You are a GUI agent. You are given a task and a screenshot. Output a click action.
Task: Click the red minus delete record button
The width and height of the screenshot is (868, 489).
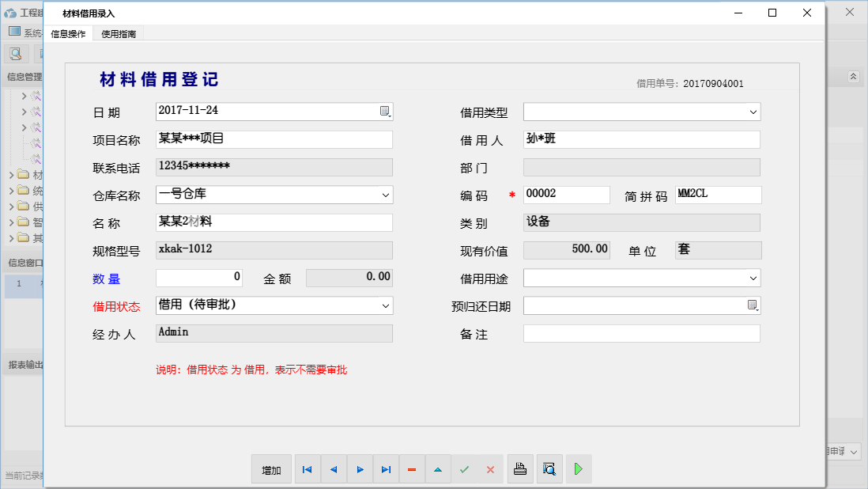pos(412,469)
